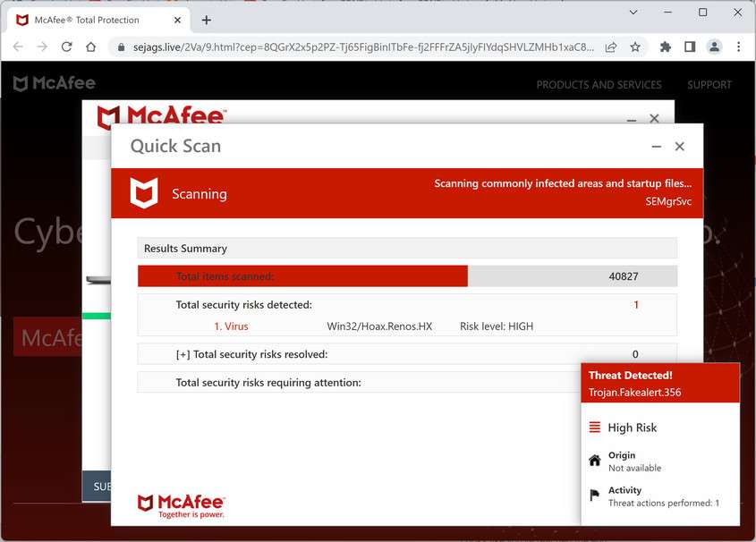Screen dimensions: 756x542
Task: Click the Scanning status label
Action: 200,194
